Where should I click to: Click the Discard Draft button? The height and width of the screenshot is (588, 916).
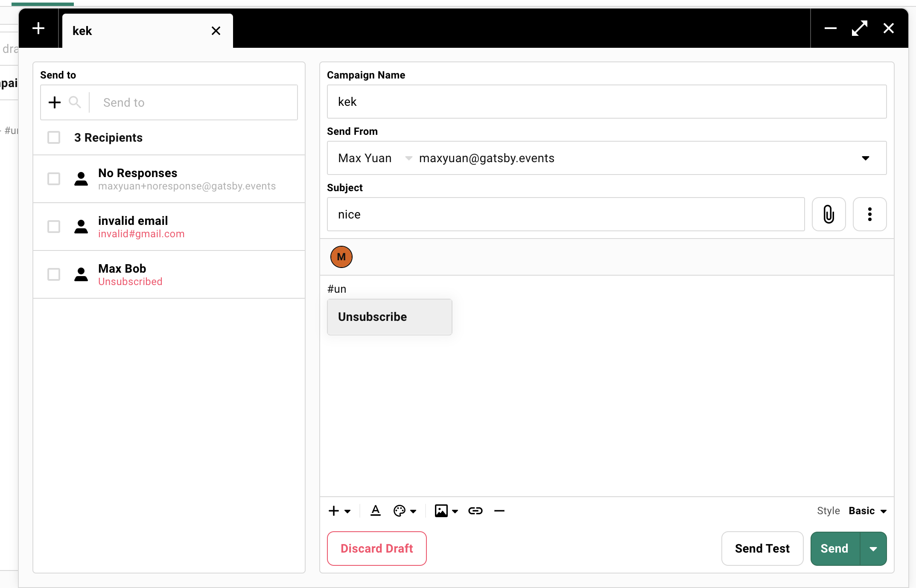tap(376, 548)
